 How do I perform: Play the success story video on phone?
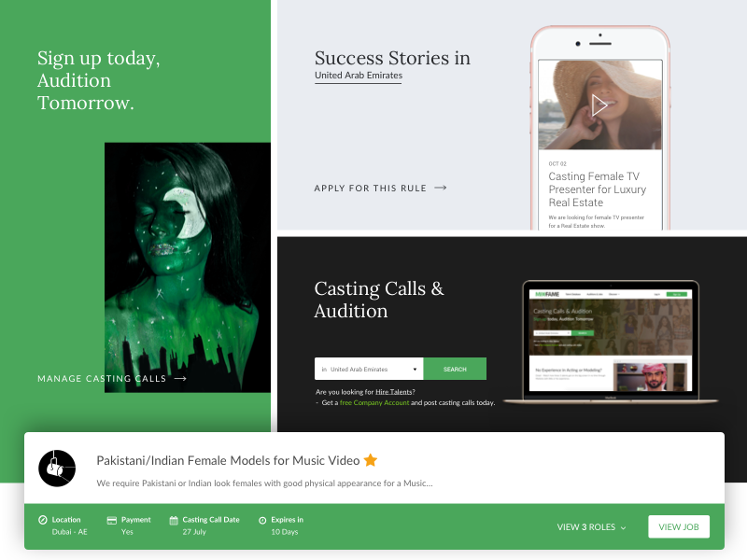tap(599, 105)
